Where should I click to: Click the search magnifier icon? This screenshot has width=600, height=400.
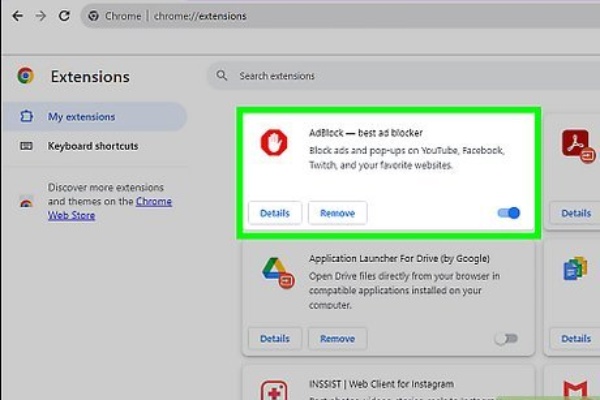click(222, 75)
